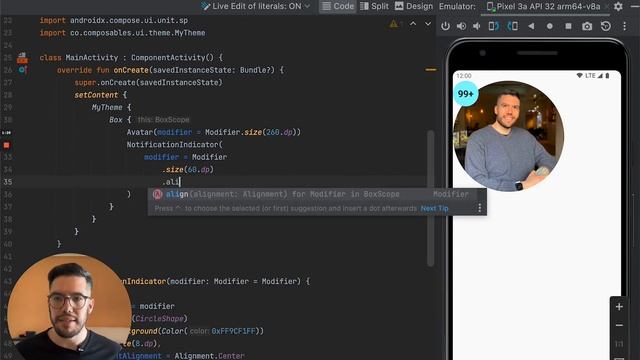The image size is (640, 360).
Task: Rotate emulator left icon
Action: pyautogui.click(x=493, y=26)
